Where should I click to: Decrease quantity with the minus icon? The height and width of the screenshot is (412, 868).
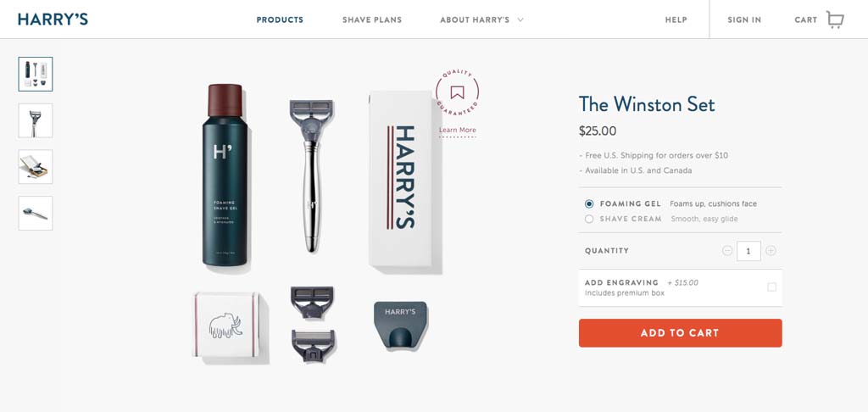point(727,251)
